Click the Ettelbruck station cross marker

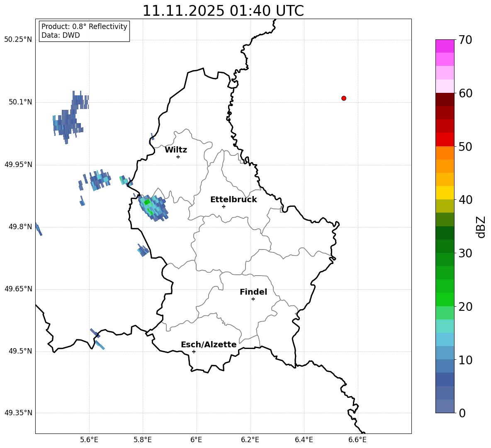[224, 206]
